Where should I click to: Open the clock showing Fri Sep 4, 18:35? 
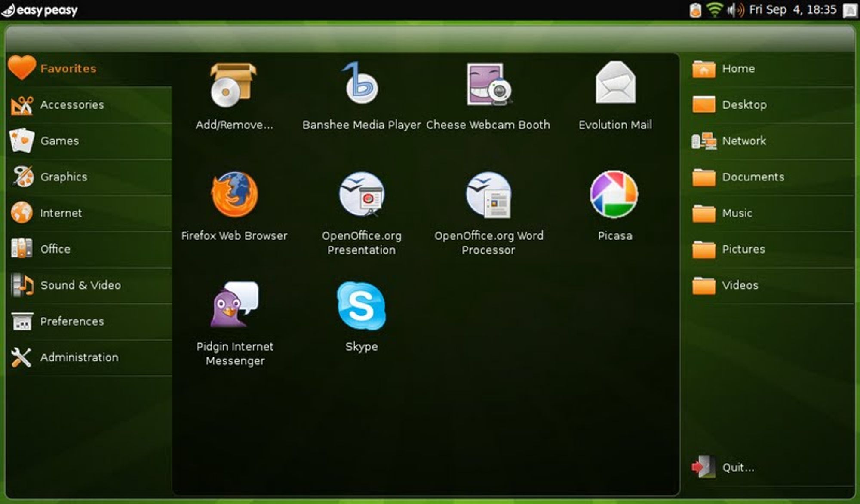pyautogui.click(x=793, y=10)
